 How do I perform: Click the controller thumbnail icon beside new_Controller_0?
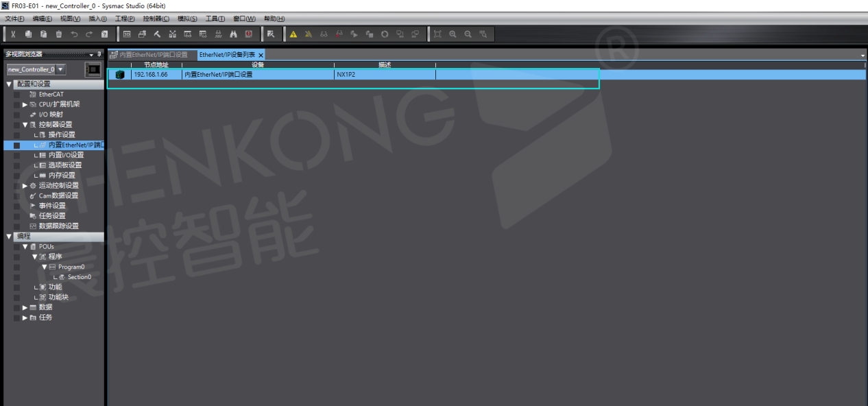coord(93,69)
